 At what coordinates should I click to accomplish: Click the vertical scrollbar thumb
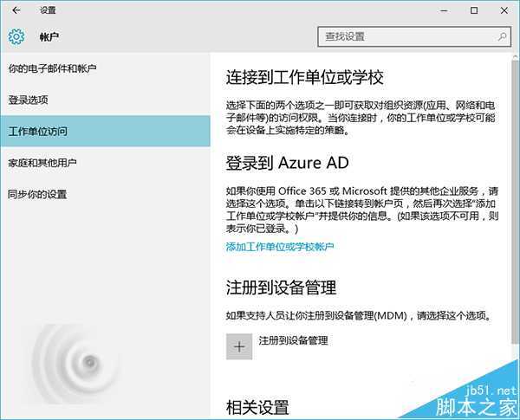[x=515, y=201]
